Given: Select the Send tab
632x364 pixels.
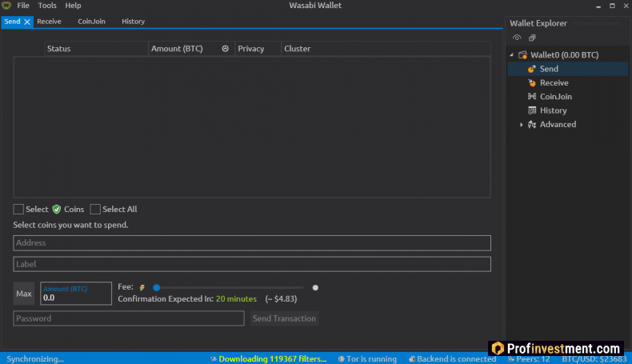Looking at the screenshot, I should click(12, 22).
